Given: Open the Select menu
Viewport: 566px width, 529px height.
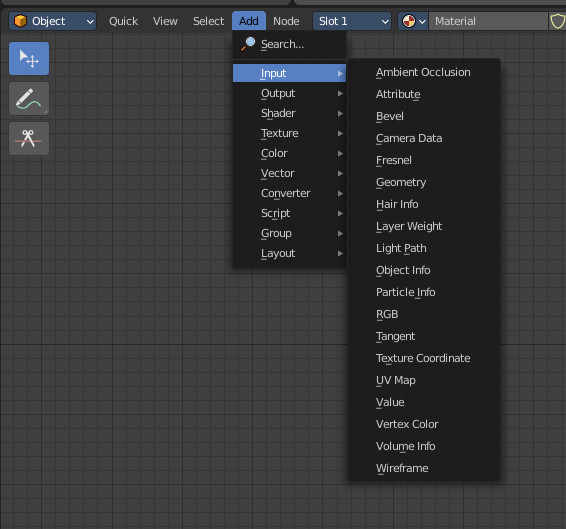Looking at the screenshot, I should (x=208, y=21).
